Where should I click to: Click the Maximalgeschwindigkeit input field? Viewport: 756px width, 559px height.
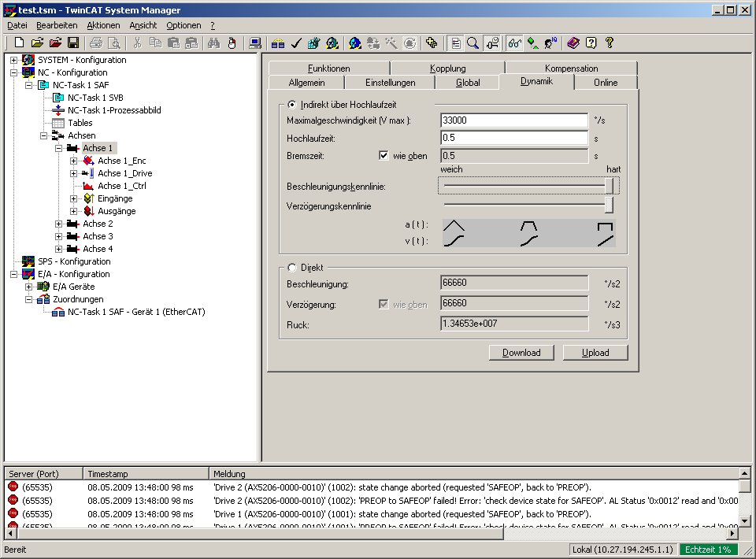[514, 120]
